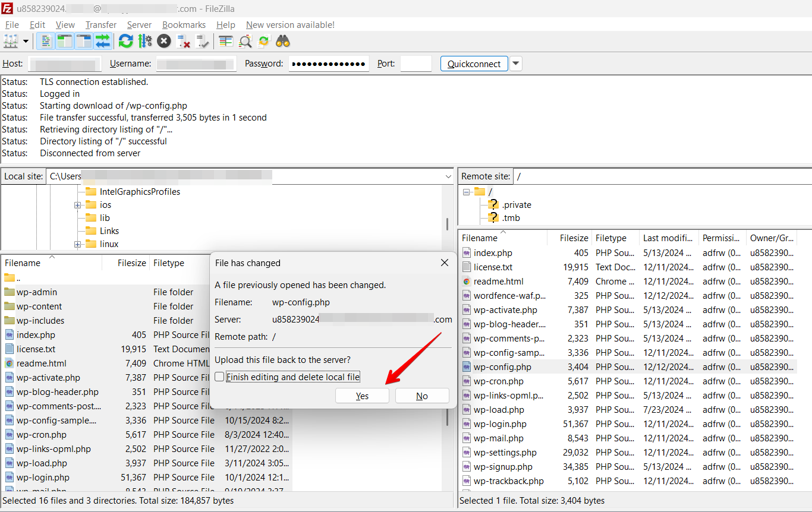Screen dimensions: 812x512
Task: Sort remote list by Permissions column
Action: pos(722,238)
